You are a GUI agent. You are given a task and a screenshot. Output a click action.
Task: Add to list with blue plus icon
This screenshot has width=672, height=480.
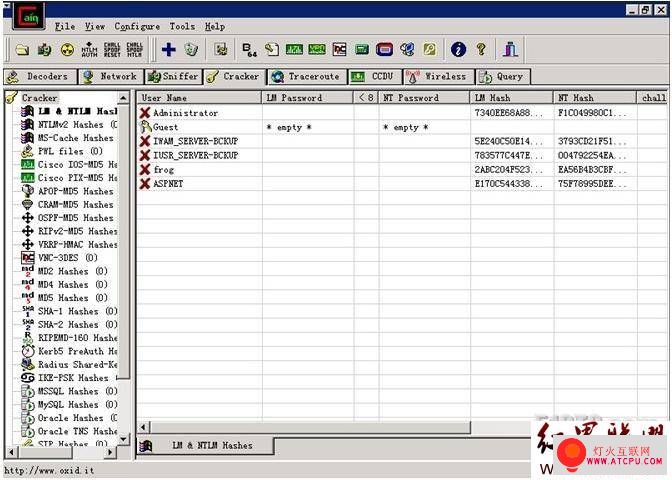point(168,50)
